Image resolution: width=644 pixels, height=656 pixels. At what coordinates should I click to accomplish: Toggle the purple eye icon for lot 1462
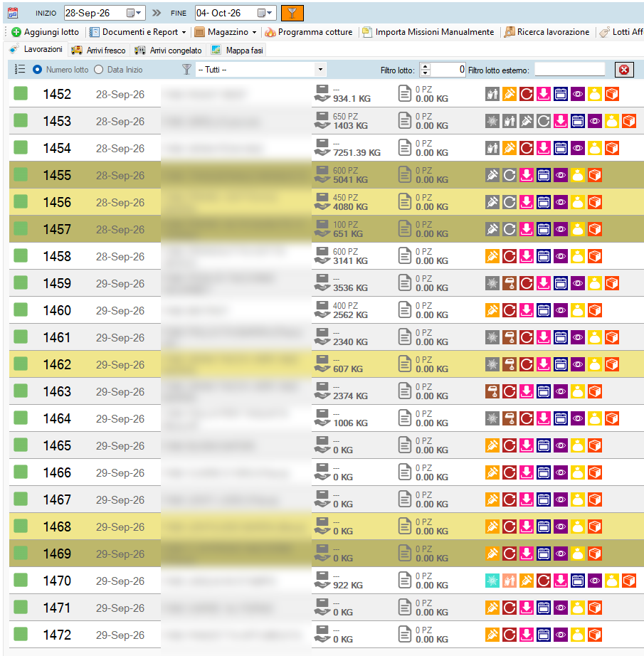click(x=578, y=364)
